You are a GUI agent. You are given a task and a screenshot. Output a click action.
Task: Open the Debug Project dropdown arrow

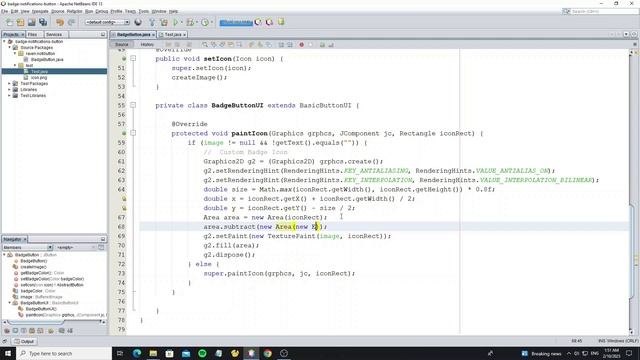click(197, 22)
